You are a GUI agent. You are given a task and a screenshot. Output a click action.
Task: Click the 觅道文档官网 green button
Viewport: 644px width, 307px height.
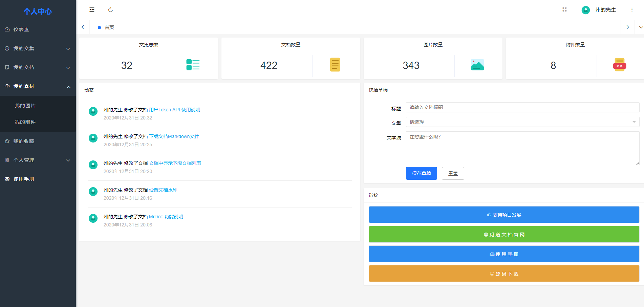(504, 234)
